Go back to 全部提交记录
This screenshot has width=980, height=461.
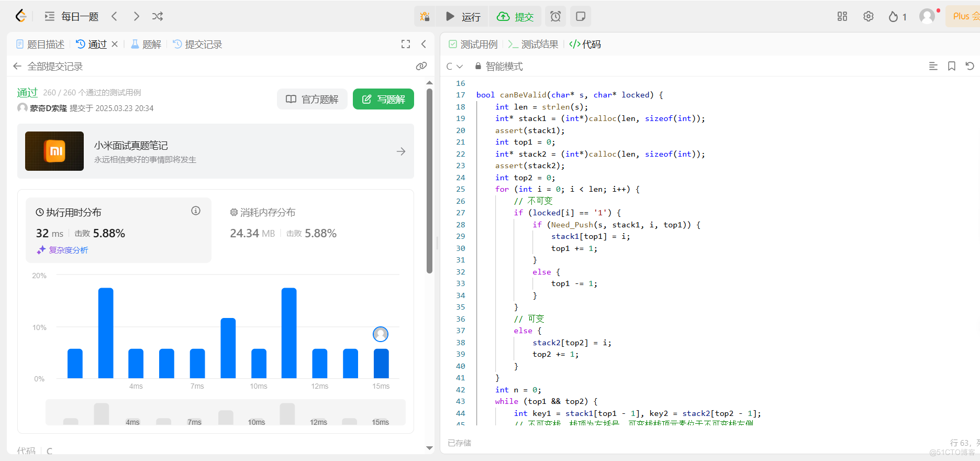coord(48,67)
